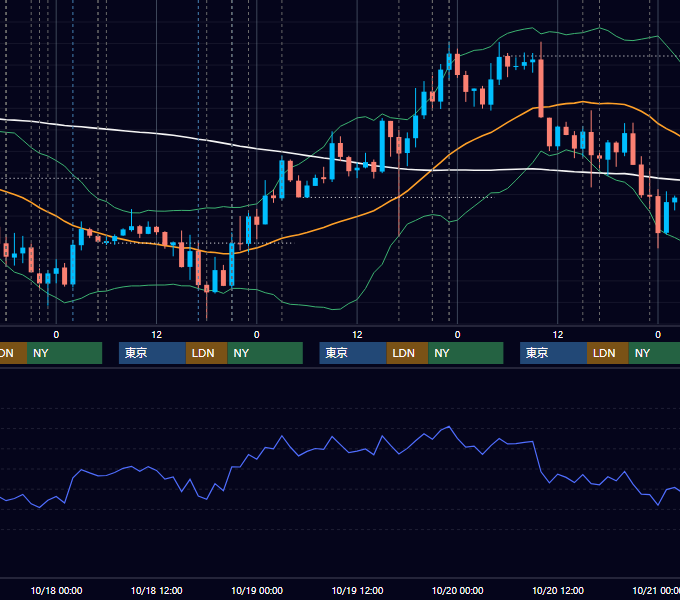The image size is (680, 600).
Task: Select the 東京 session block for 10/18
Action: (x=152, y=353)
